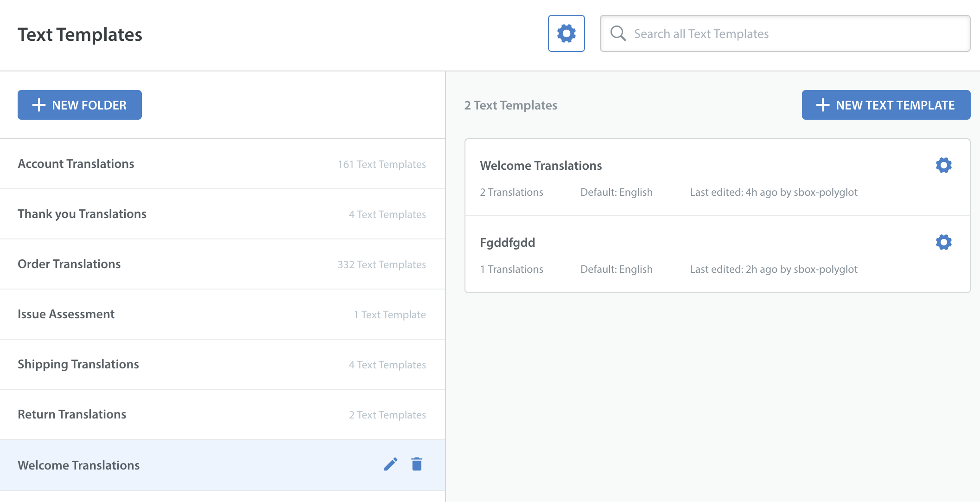Image resolution: width=980 pixels, height=502 pixels.
Task: Open the Fgddfgdd template title
Action: (x=507, y=243)
